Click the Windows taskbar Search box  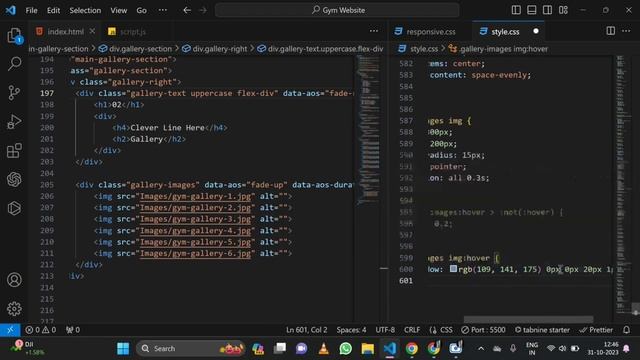[191, 348]
